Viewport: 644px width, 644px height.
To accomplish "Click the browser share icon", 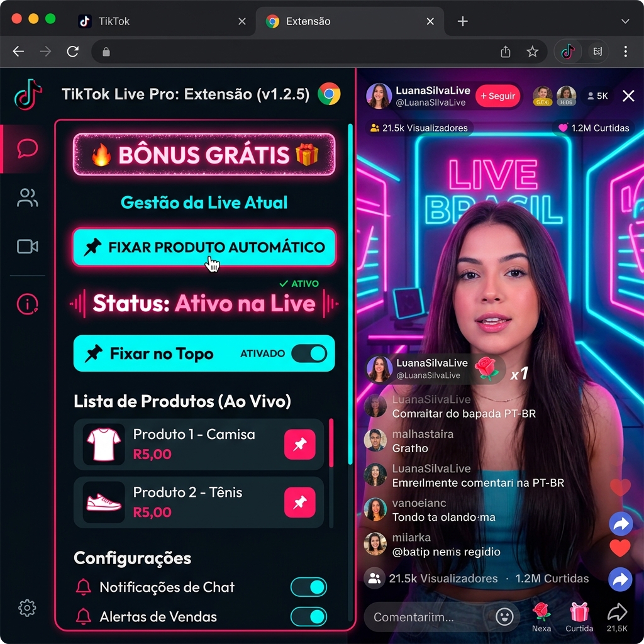I will point(506,52).
